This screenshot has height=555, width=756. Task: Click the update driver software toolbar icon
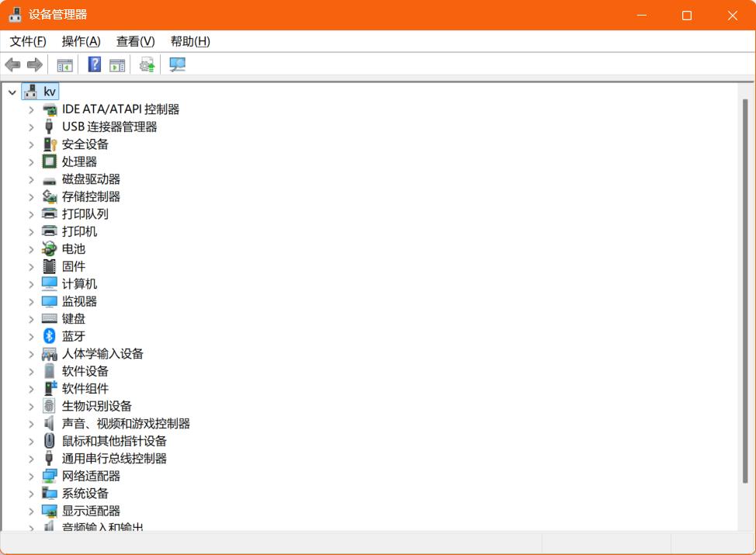[147, 64]
